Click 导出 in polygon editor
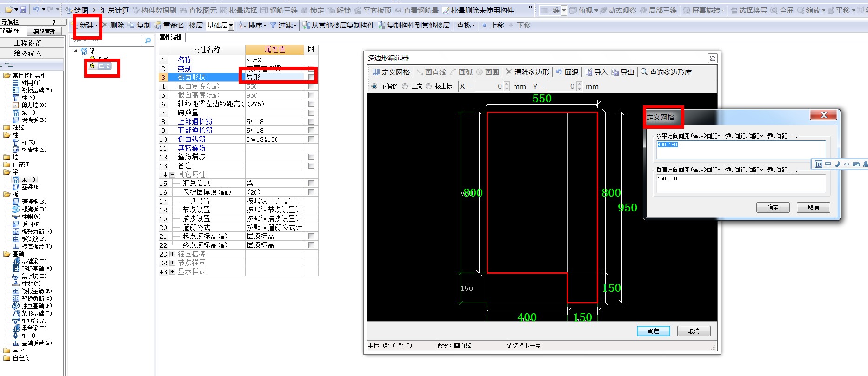The image size is (868, 376). point(623,72)
